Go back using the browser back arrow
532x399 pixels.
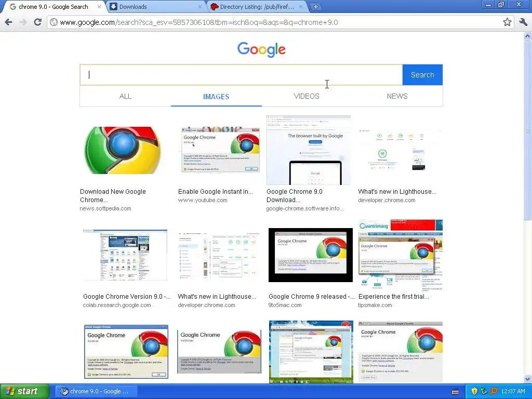pos(8,22)
